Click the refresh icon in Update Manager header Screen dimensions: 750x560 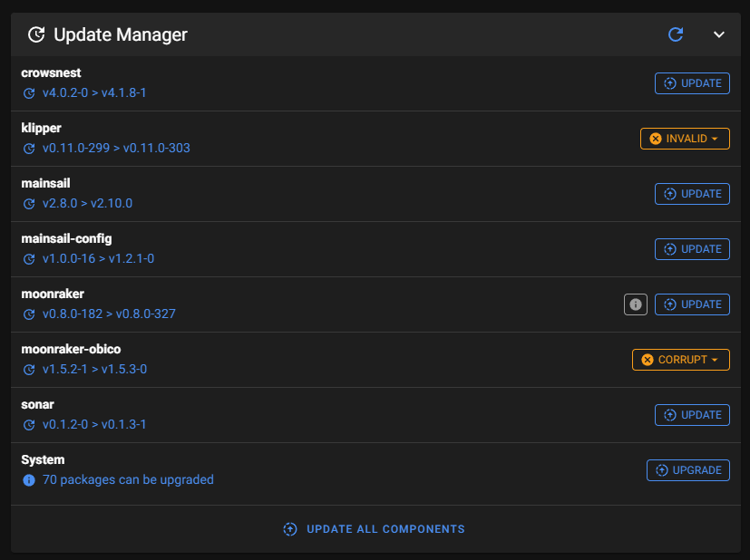tap(676, 34)
